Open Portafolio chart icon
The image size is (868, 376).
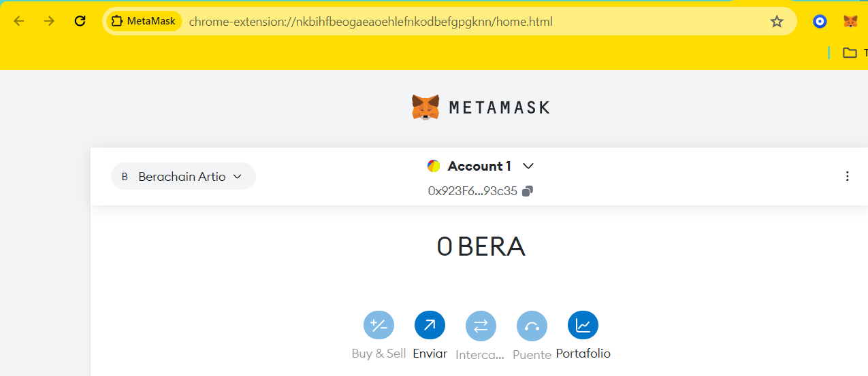pyautogui.click(x=583, y=326)
